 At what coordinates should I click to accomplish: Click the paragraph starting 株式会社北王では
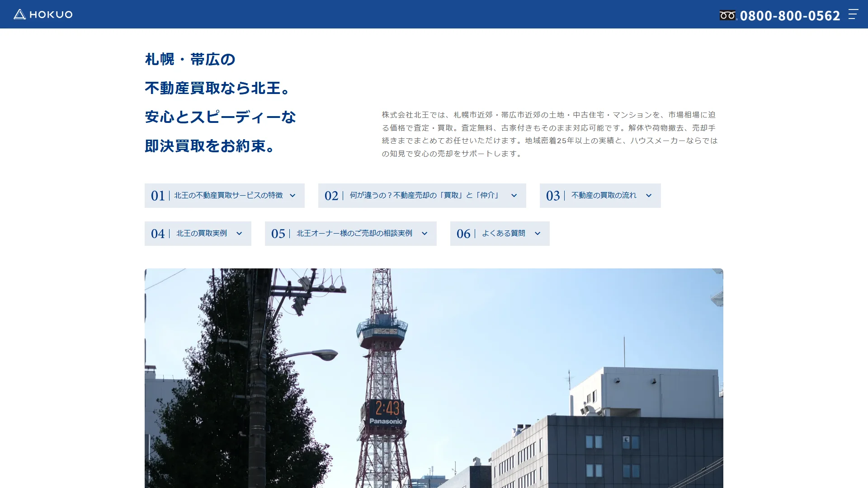click(x=550, y=134)
